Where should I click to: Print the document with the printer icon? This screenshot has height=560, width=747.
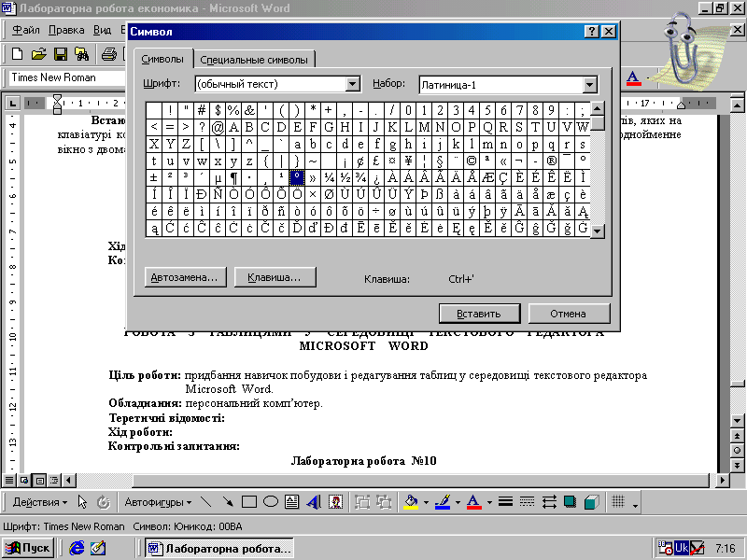(109, 54)
